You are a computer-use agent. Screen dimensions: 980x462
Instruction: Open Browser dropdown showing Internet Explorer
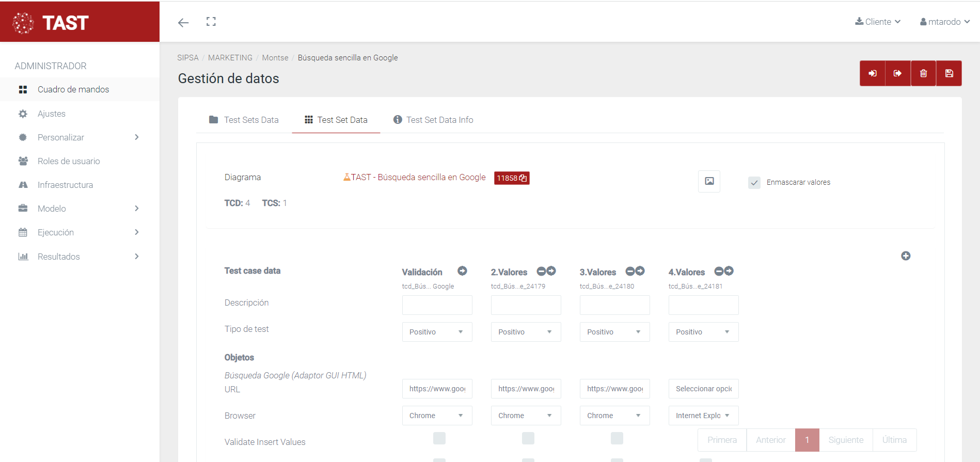pyautogui.click(x=703, y=416)
